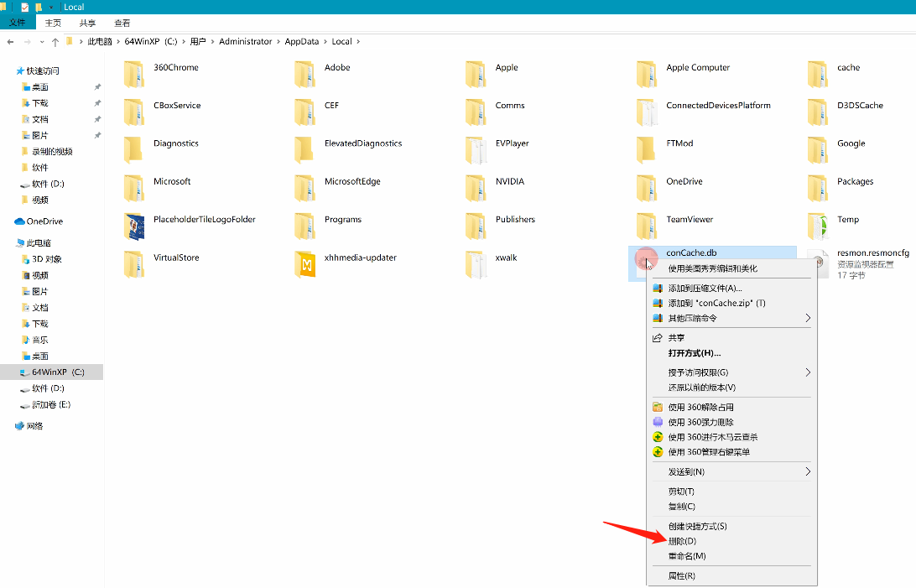Viewport: 916px width, 588px height.
Task: Go up one folder level
Action: pos(55,41)
